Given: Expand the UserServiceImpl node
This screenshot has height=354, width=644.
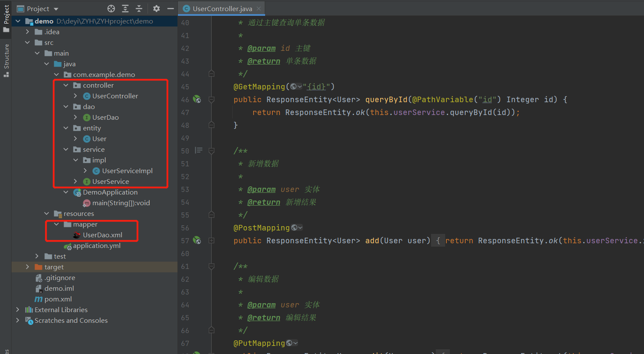Looking at the screenshot, I should click(x=85, y=171).
